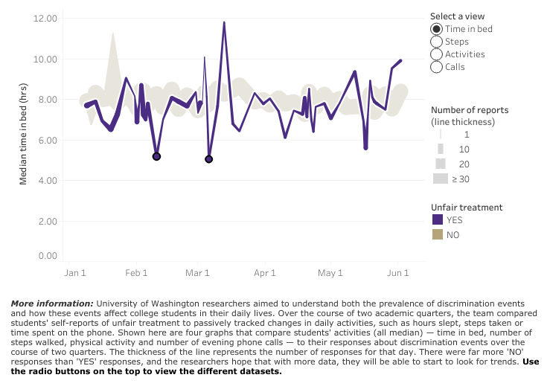Screen dimensions: 550x392
Task: Switch view to Steps
Action: coord(436,42)
